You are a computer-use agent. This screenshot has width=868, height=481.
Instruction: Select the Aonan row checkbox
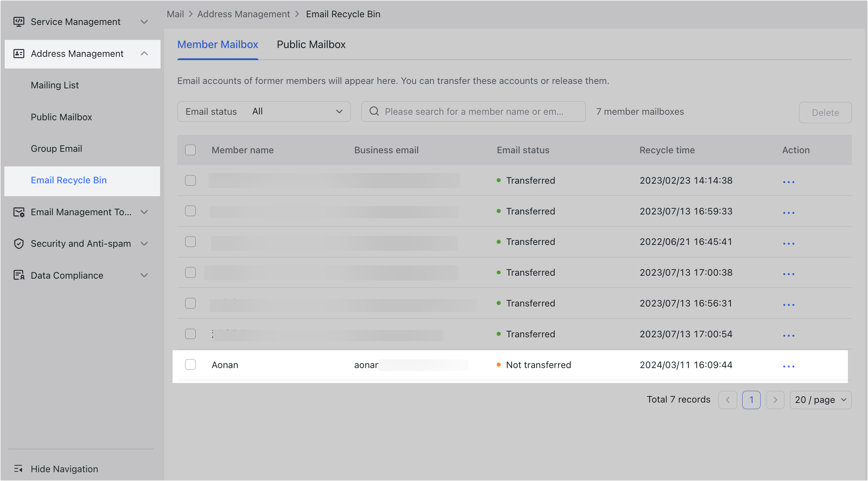(190, 364)
